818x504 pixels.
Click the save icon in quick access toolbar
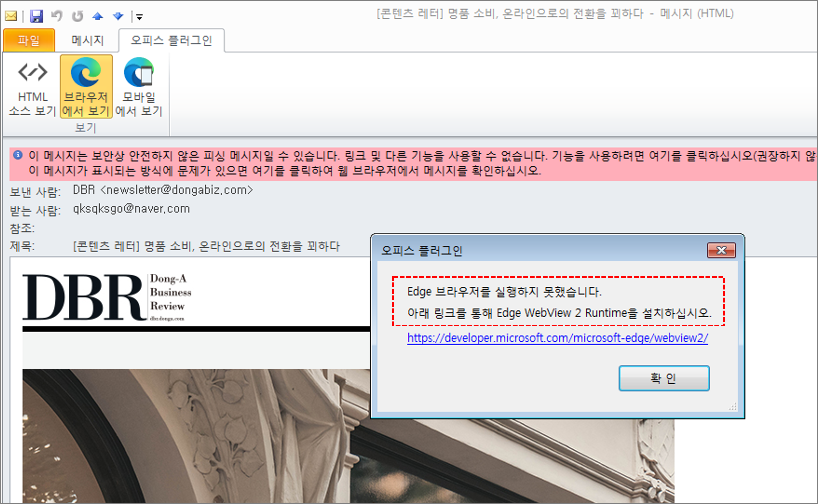click(x=36, y=16)
